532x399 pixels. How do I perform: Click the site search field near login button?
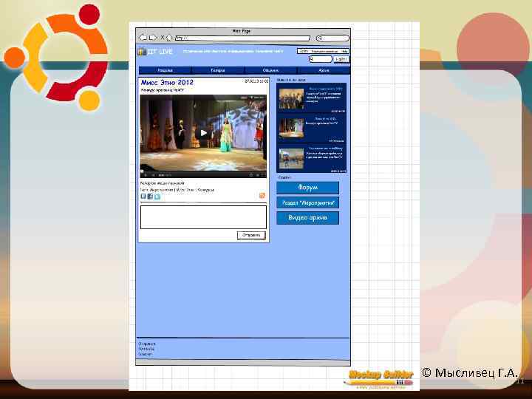click(x=320, y=59)
